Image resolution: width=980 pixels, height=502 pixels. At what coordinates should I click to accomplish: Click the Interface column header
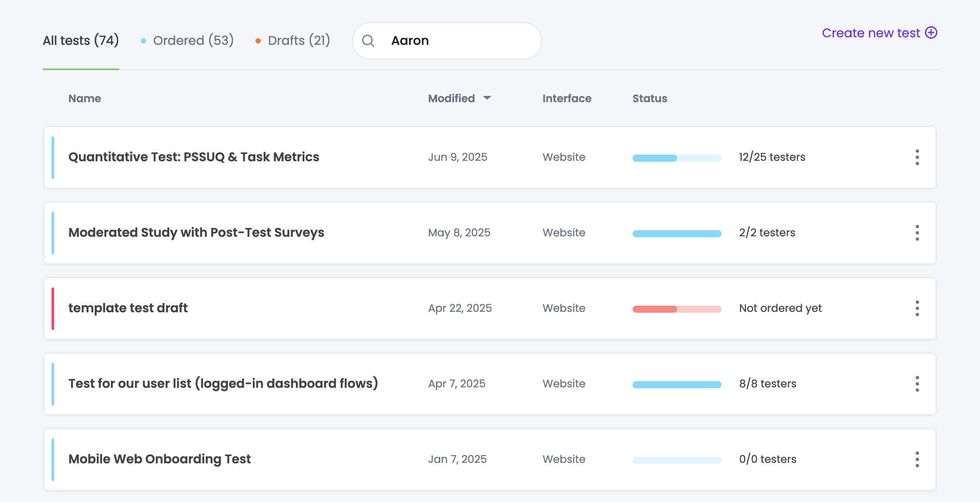(x=567, y=98)
